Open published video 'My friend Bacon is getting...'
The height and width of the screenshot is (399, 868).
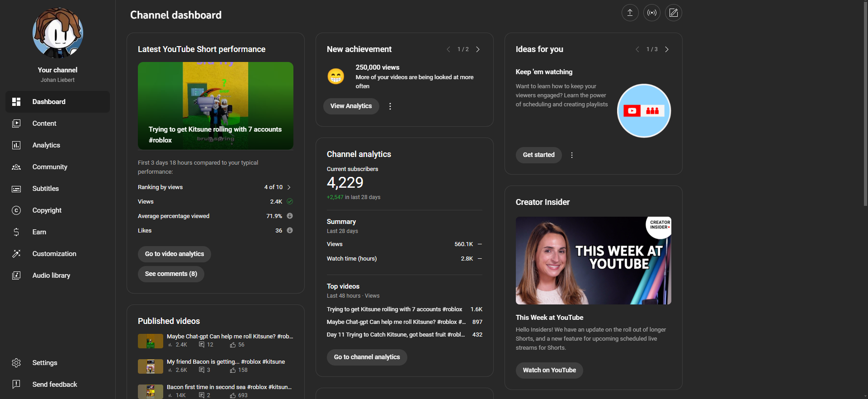tap(226, 362)
